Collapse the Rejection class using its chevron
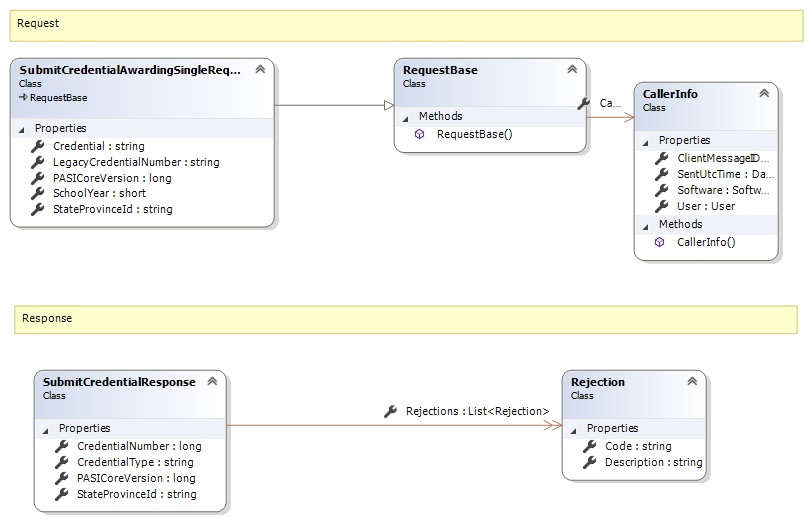The image size is (812, 520). coord(692,381)
